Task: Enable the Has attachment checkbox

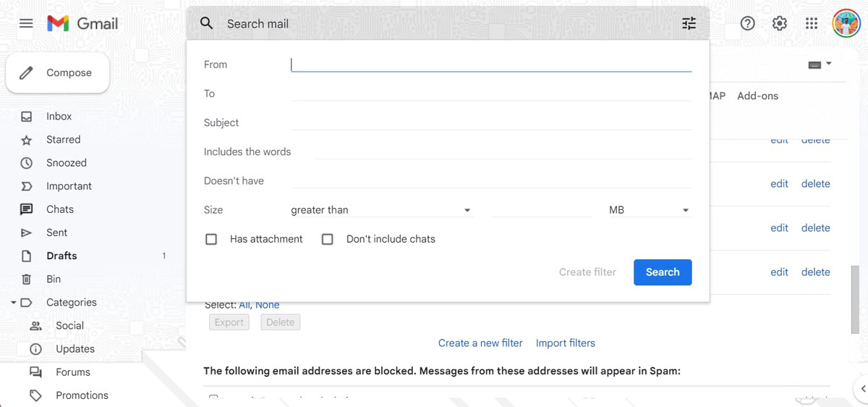Action: (x=211, y=239)
